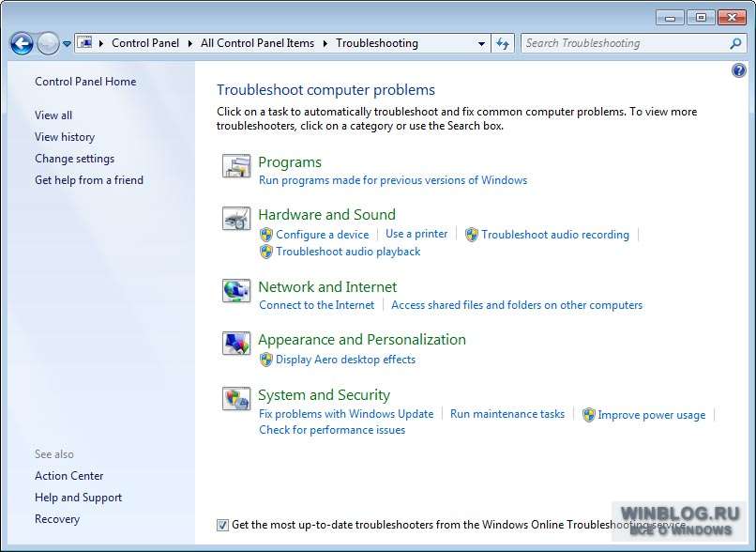756x552 pixels.
Task: Click the Control Panel icon in address bar
Action: coord(84,43)
